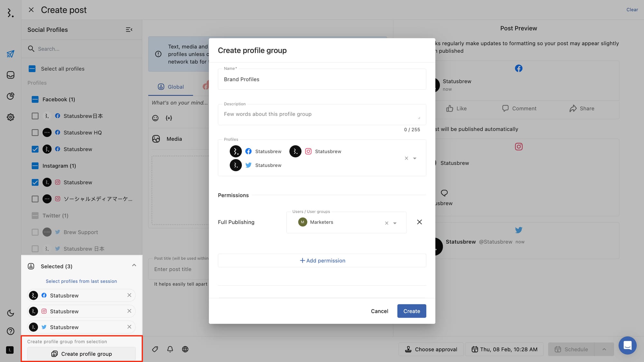
Task: Toggle dark mode with the moon icon
Action: [10, 313]
